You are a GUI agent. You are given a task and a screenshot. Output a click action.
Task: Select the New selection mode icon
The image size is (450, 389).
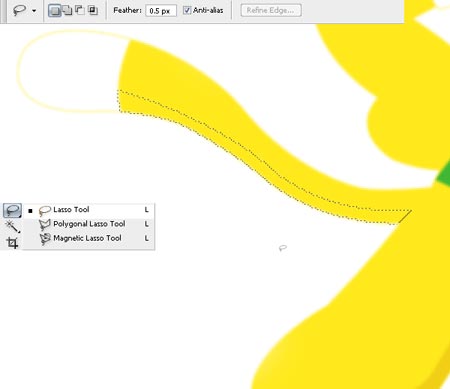55,11
